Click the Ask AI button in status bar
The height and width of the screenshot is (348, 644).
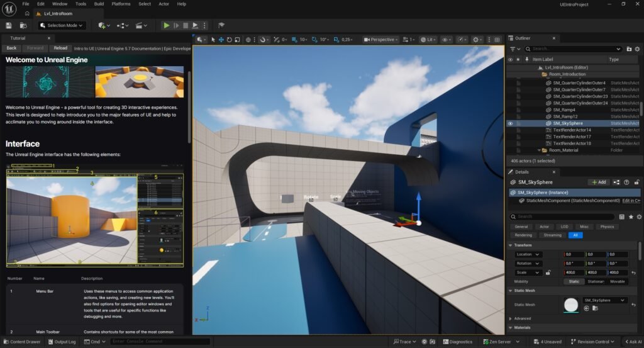pos(633,342)
